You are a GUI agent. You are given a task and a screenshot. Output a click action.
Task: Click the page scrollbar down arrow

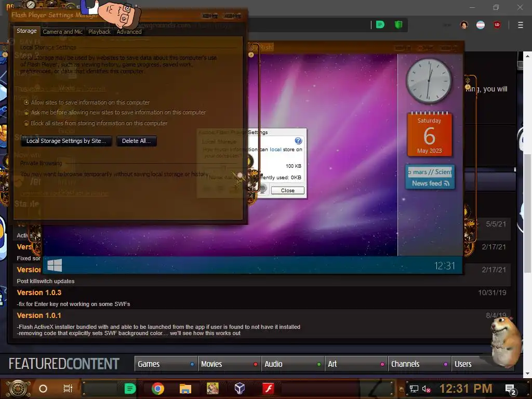(x=527, y=374)
